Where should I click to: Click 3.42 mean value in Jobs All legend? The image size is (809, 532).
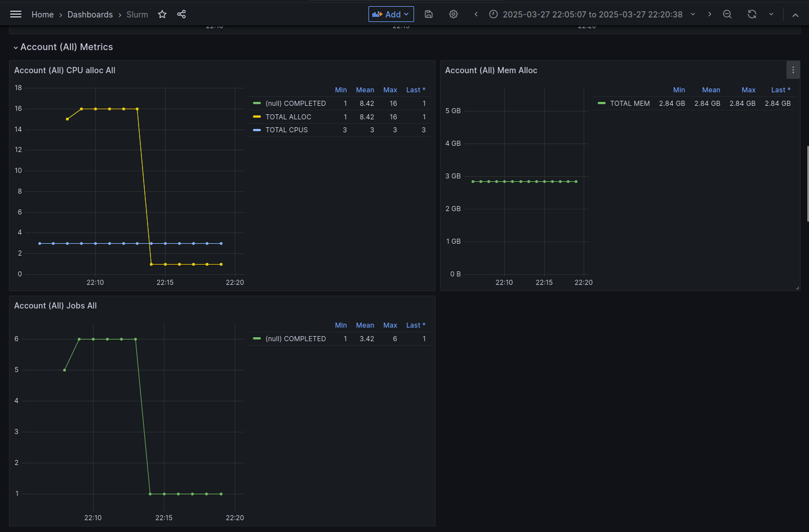pyautogui.click(x=367, y=339)
